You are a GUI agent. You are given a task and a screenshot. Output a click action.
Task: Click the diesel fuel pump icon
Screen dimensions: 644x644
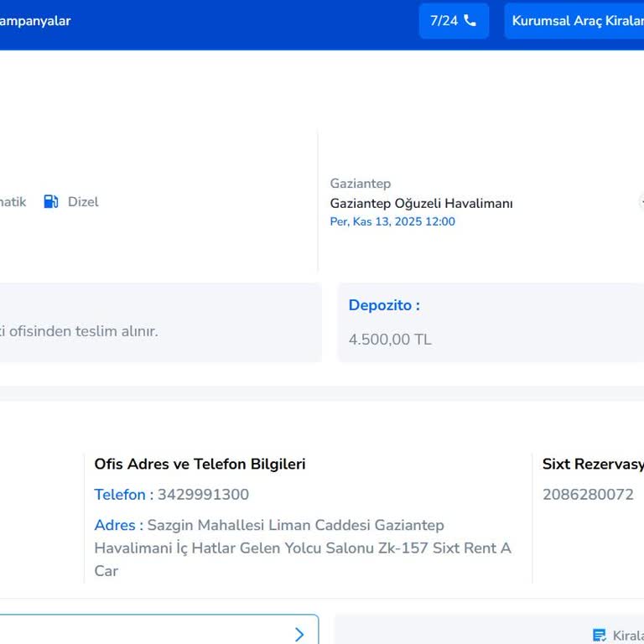[51, 201]
